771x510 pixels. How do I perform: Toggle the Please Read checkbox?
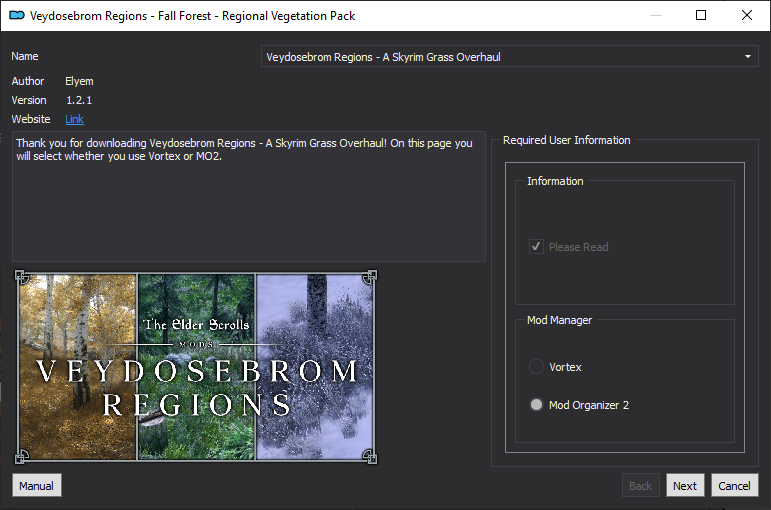pyautogui.click(x=536, y=246)
